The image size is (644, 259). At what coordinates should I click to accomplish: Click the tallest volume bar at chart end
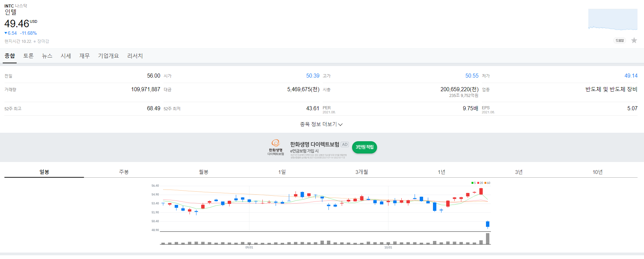point(488,239)
